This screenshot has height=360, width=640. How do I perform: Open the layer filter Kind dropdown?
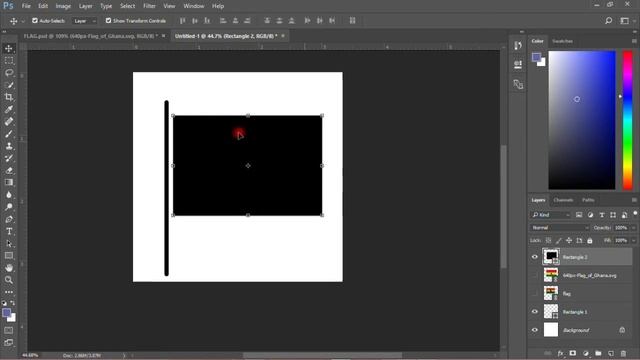point(551,215)
